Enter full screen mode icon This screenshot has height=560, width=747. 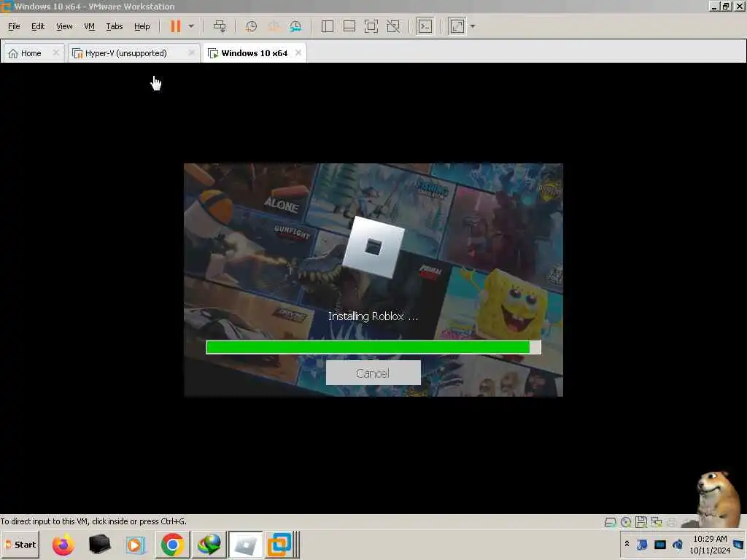pyautogui.click(x=371, y=26)
